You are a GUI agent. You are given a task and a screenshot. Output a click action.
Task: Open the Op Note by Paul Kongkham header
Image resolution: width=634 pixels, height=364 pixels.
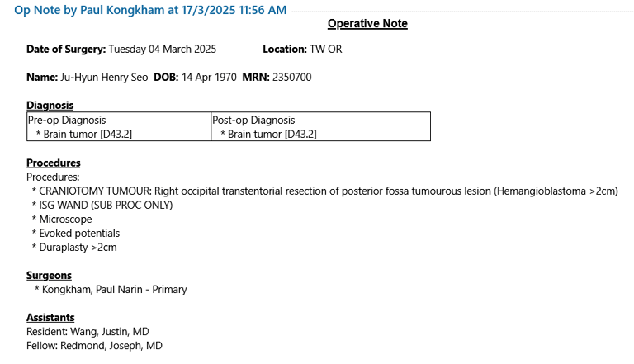coord(150,10)
